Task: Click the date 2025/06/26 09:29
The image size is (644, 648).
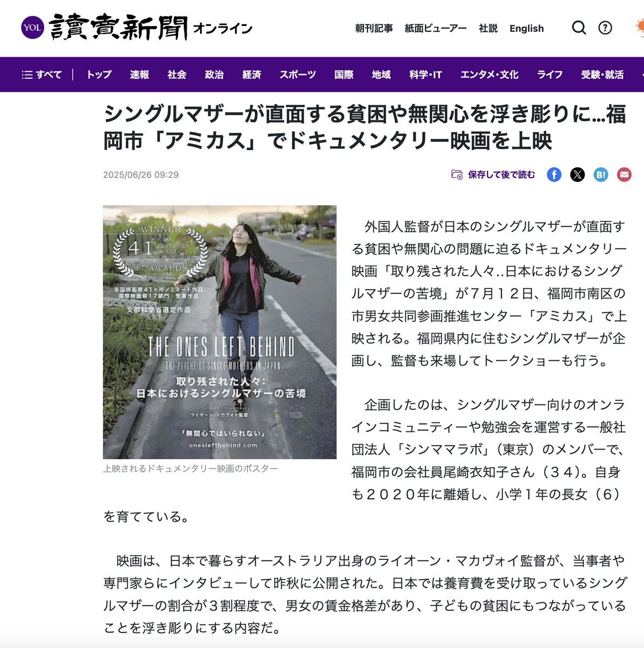Action: 141,175
